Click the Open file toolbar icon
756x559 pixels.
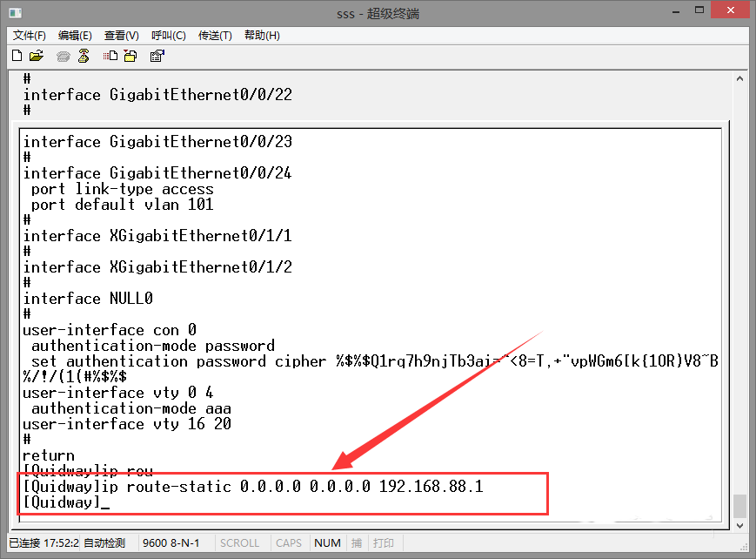37,56
